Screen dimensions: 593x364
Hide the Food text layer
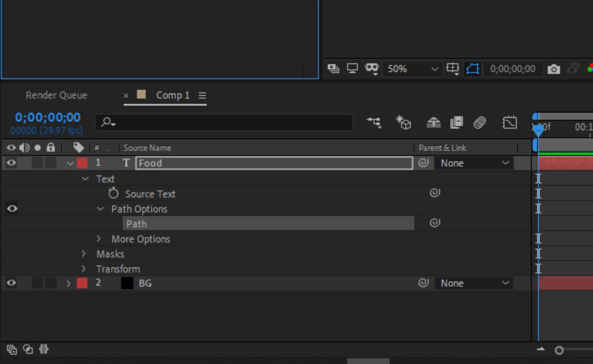point(11,163)
